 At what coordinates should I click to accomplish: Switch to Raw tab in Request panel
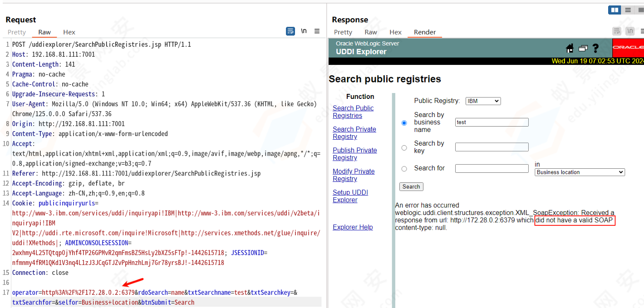pyautogui.click(x=44, y=32)
